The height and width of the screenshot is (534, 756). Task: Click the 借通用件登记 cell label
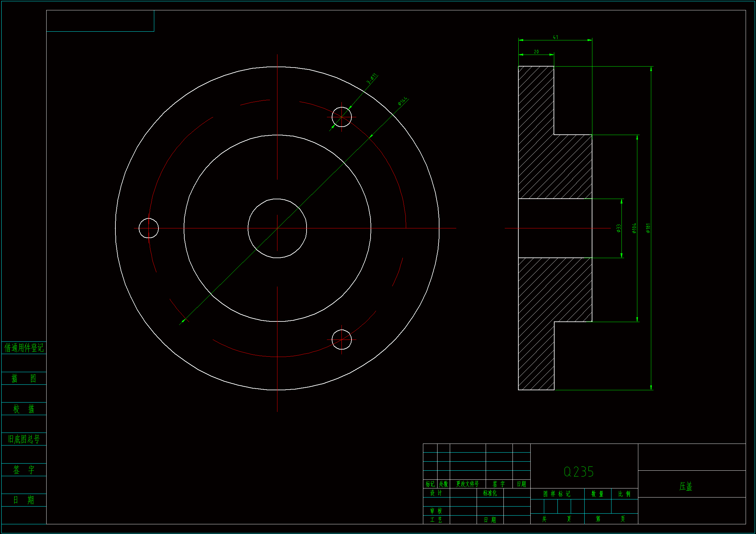pos(24,348)
